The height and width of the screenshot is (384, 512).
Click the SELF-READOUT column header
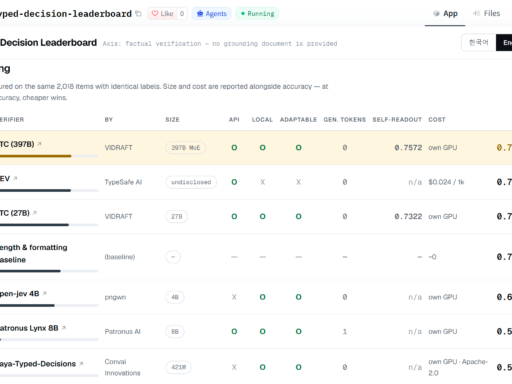[x=397, y=120]
